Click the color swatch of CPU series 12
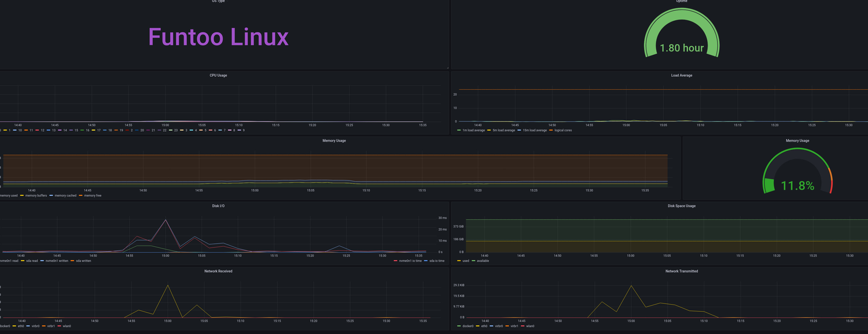Image resolution: width=868 pixels, height=334 pixels. [x=37, y=131]
